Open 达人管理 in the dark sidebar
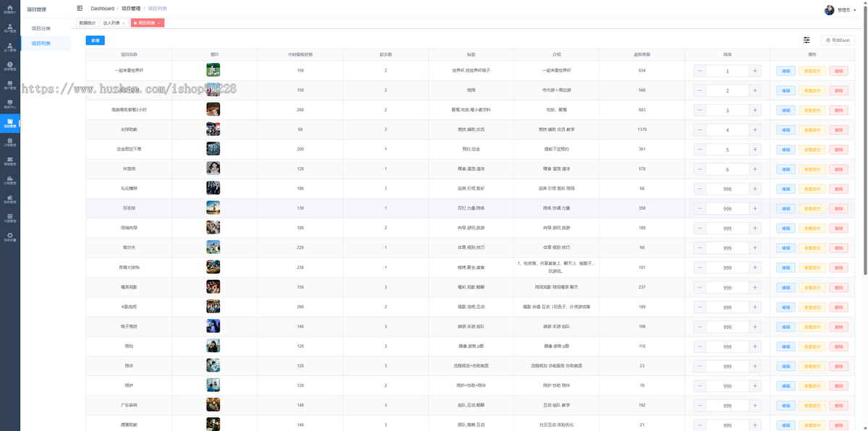The width and height of the screenshot is (868, 431). (10, 48)
